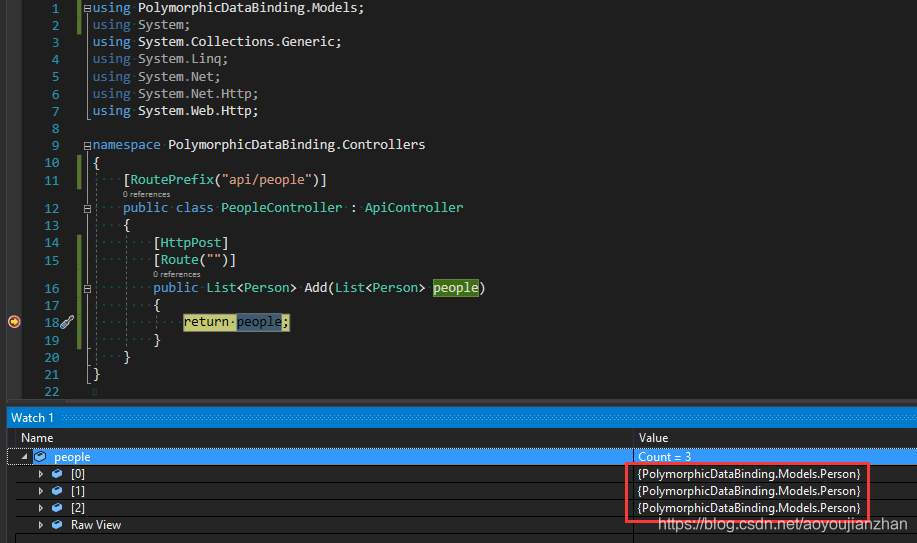Click the RoutePrefix attribute on line 11
917x543 pixels.
(x=172, y=180)
